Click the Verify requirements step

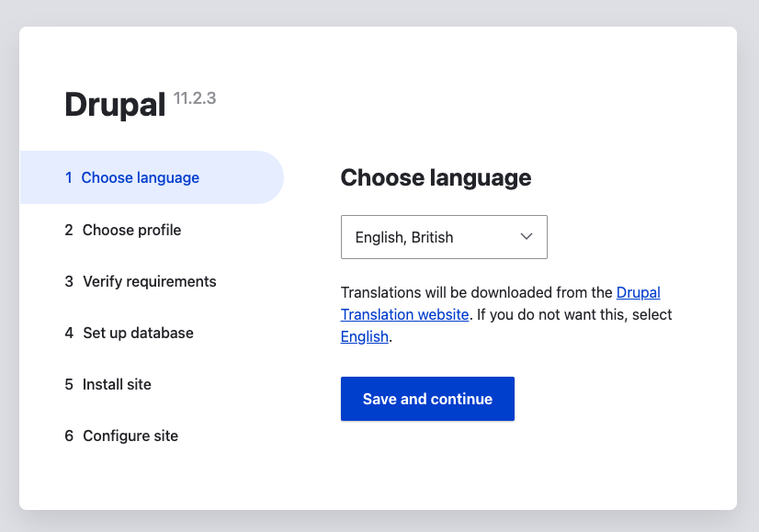(x=149, y=281)
